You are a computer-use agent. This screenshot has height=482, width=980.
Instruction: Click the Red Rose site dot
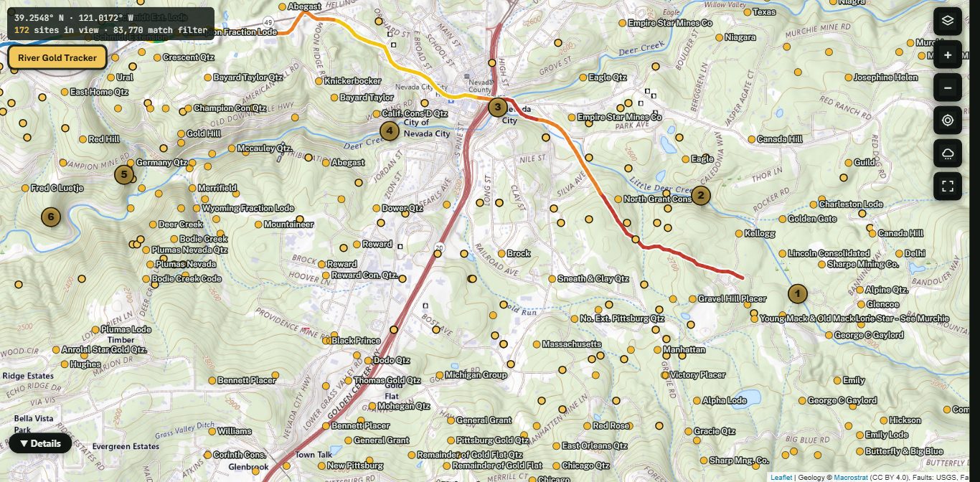pos(588,426)
